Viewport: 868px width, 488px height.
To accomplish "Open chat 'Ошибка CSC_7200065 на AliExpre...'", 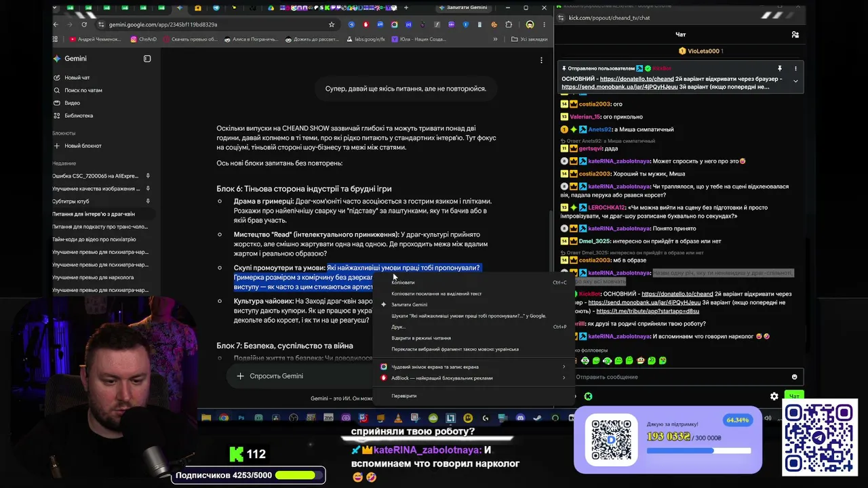I will 95,176.
